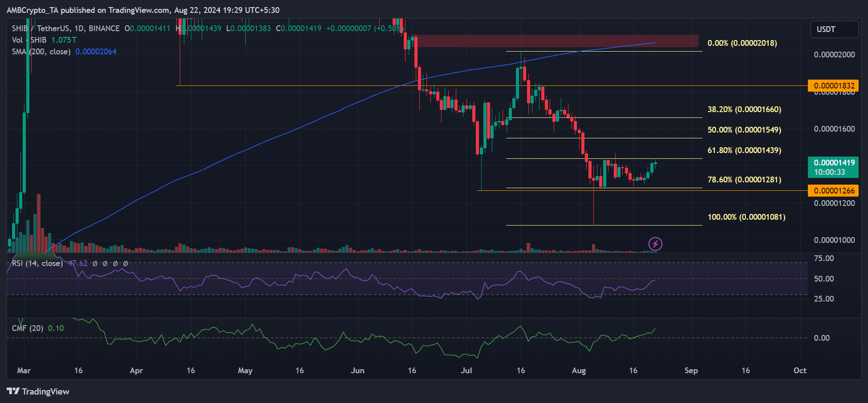Screen dimensions: 868x403
Task: Click the Aug label on time axis
Action: click(x=579, y=371)
